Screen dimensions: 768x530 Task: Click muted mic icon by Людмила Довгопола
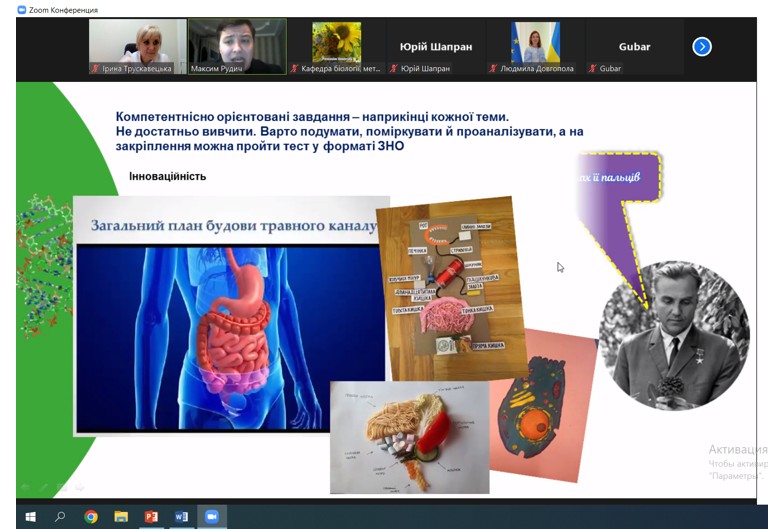[493, 69]
